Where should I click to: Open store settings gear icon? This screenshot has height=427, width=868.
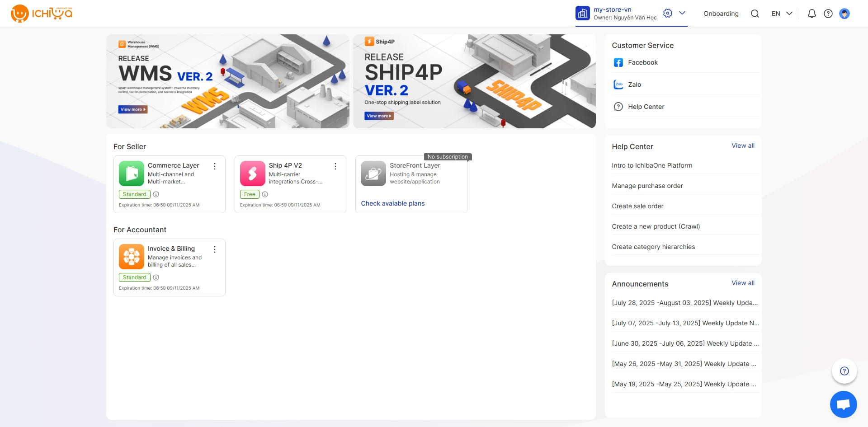click(667, 13)
